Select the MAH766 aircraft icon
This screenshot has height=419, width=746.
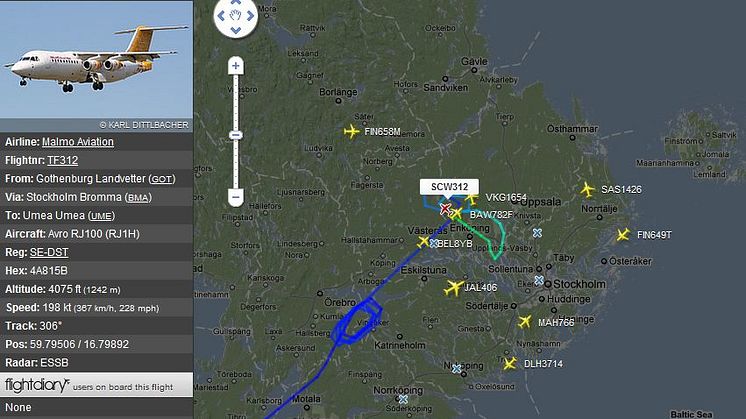(524, 322)
